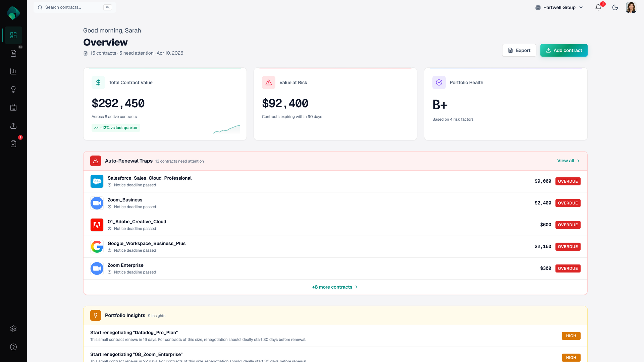Open the insights lightbulb sidebar icon
The width and height of the screenshot is (644, 362).
pyautogui.click(x=13, y=89)
